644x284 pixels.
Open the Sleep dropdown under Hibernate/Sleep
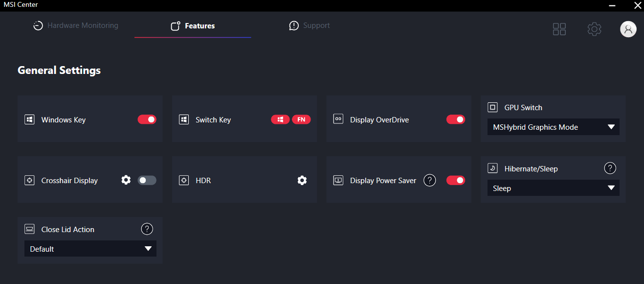point(554,188)
